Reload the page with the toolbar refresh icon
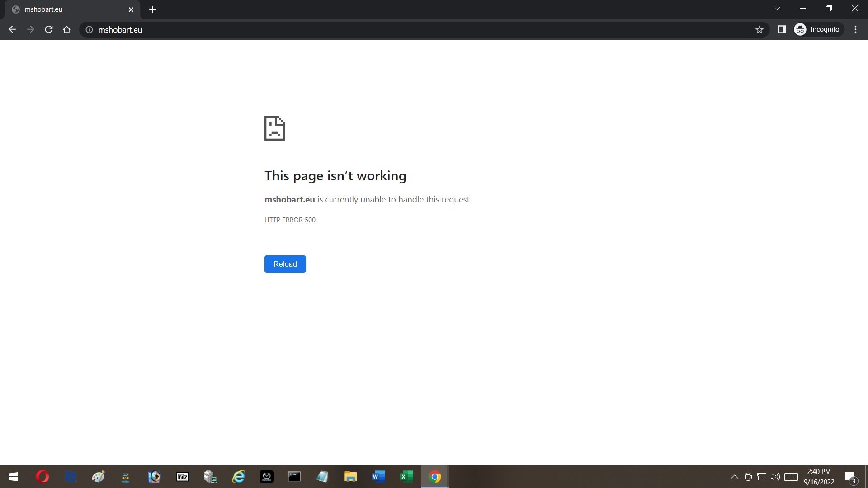Viewport: 868px width, 488px height. [x=49, y=29]
